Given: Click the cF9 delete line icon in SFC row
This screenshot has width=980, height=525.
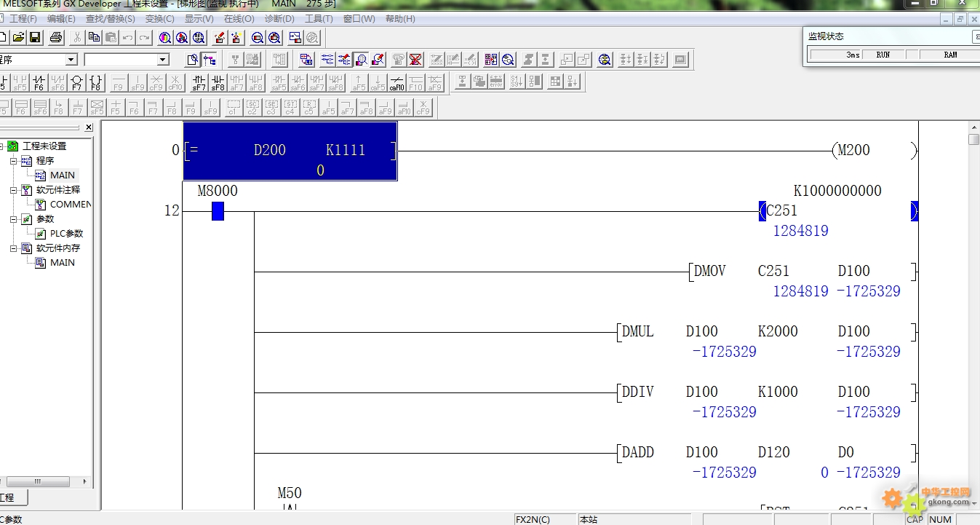Looking at the screenshot, I should [x=423, y=108].
